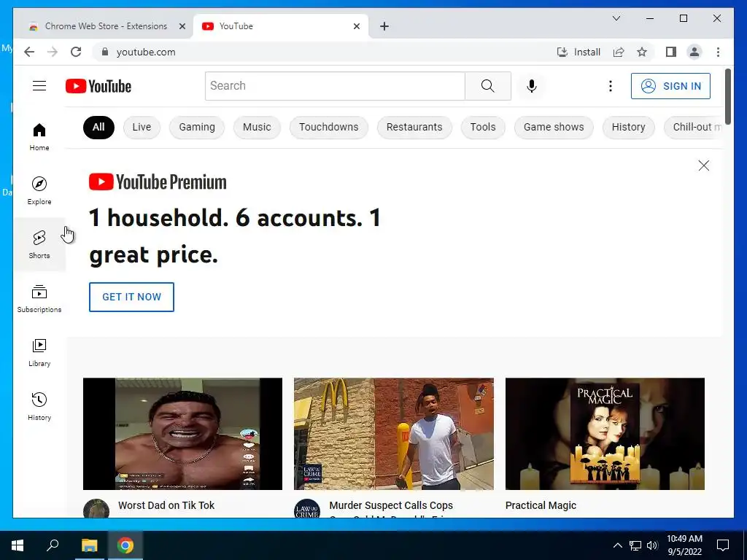The image size is (747, 560).
Task: Show hidden system tray icons
Action: pos(617,545)
